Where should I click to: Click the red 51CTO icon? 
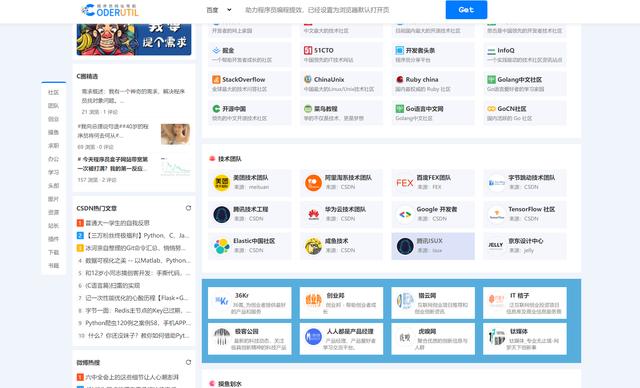click(308, 50)
